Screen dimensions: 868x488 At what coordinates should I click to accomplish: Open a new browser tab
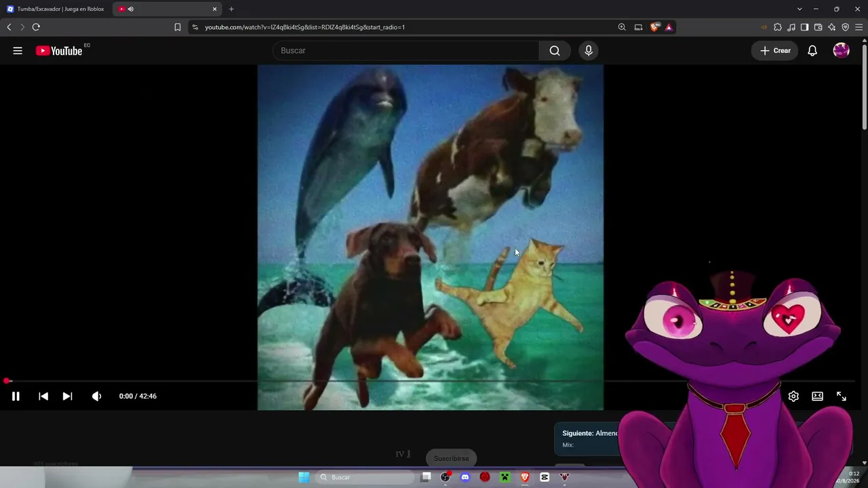point(231,9)
